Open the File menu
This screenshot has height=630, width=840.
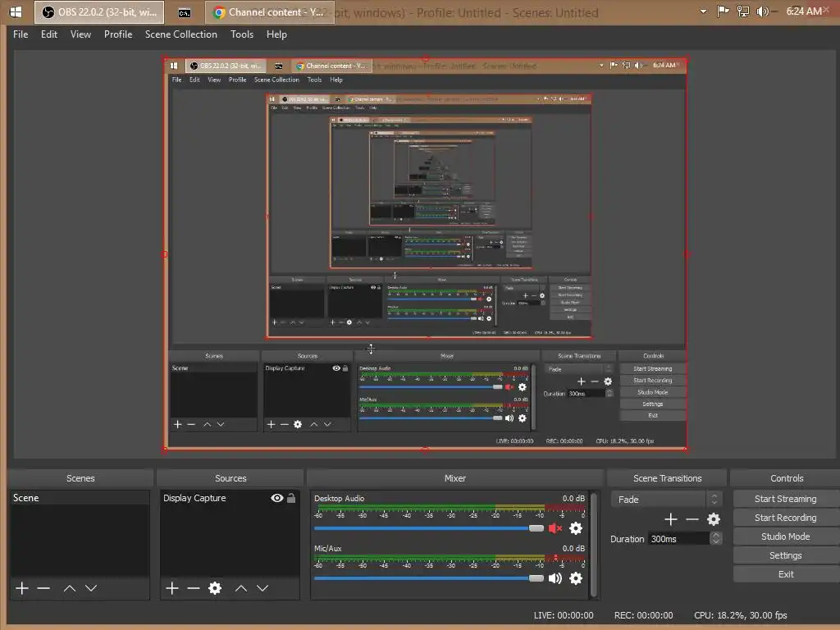(21, 34)
